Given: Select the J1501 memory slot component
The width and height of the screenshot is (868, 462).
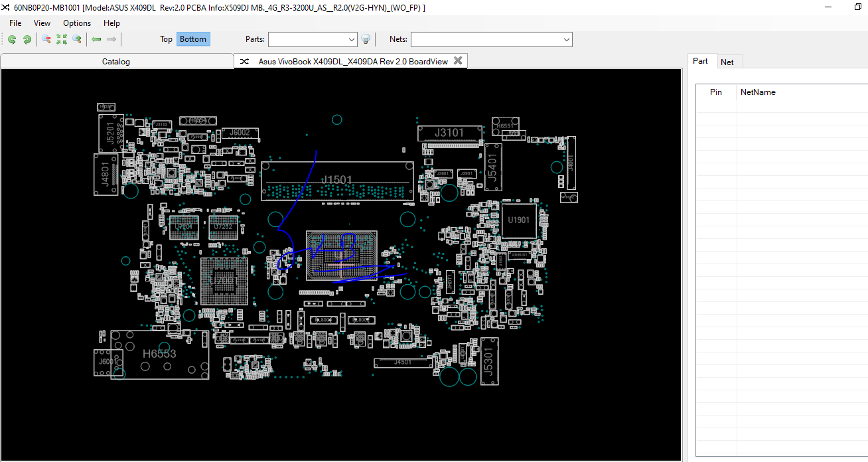Looking at the screenshot, I should pyautogui.click(x=337, y=181).
